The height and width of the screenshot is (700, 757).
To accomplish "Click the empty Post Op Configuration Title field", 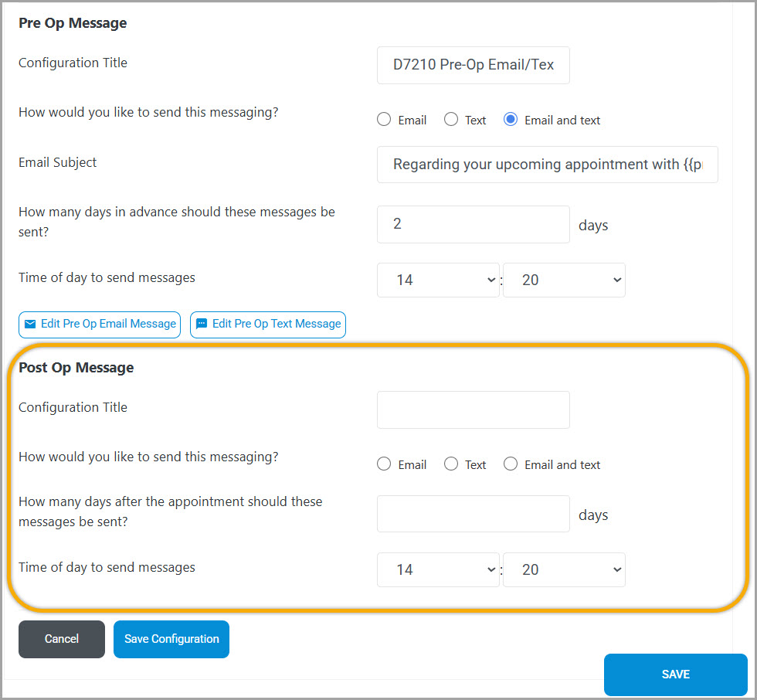I will pyautogui.click(x=473, y=409).
